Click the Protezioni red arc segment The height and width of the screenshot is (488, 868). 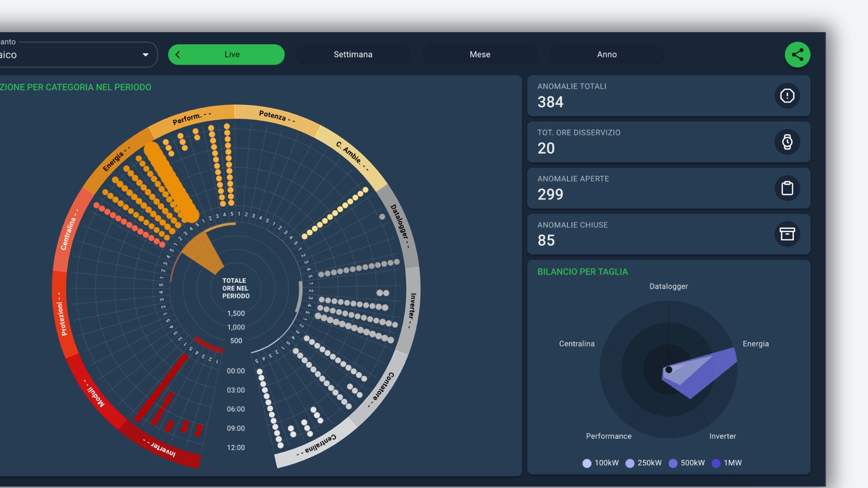[x=61, y=314]
